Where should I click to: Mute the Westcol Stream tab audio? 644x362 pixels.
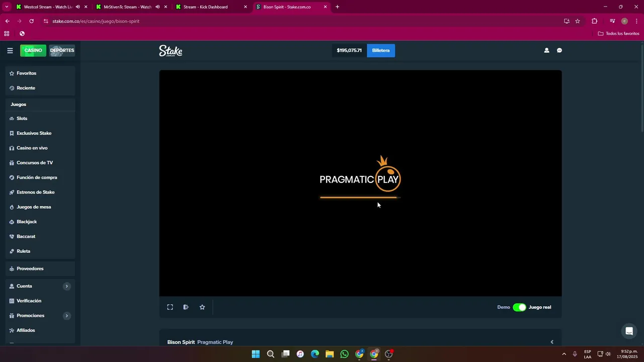pos(77,7)
